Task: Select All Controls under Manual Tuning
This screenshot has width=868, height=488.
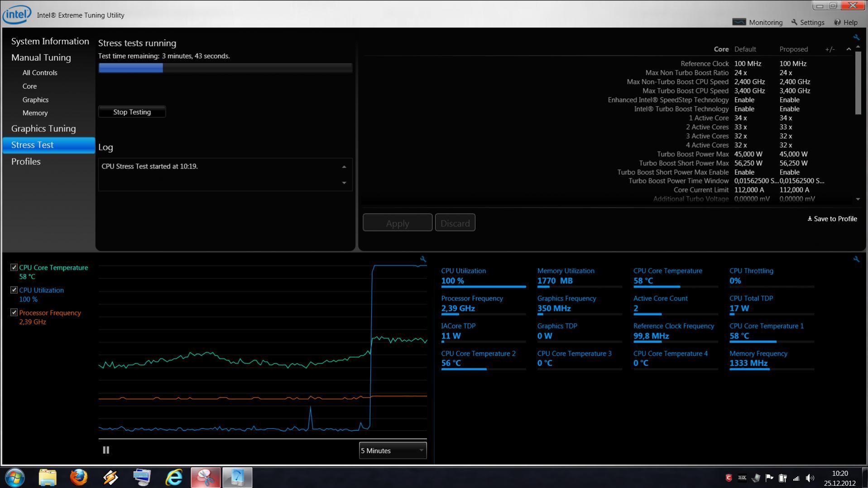Action: (40, 72)
